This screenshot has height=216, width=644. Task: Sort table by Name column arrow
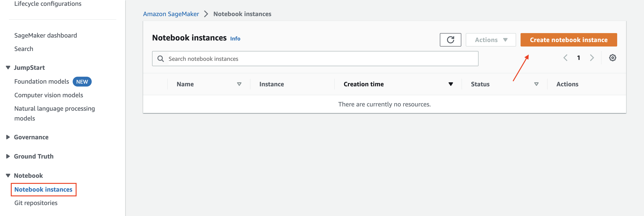click(239, 84)
